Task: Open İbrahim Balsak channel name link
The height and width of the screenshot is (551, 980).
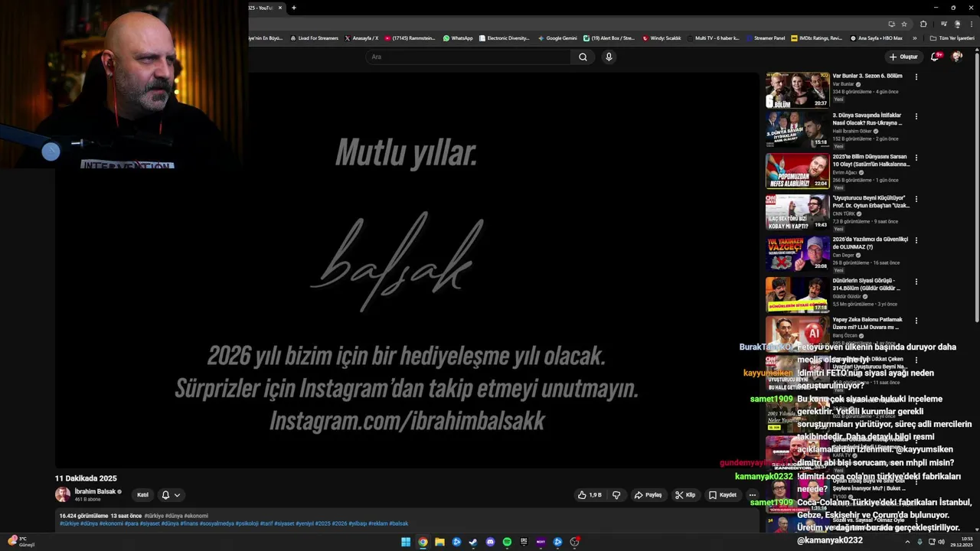Action: pyautogui.click(x=95, y=491)
